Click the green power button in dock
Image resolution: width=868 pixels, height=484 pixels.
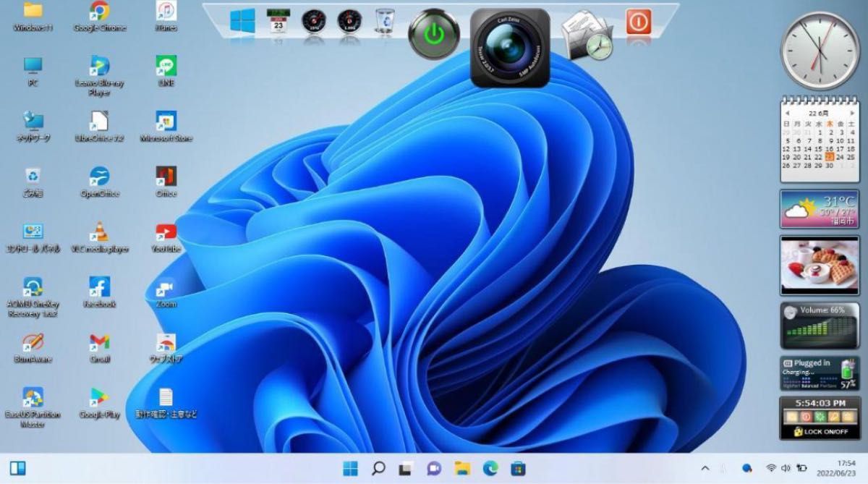[x=433, y=33]
